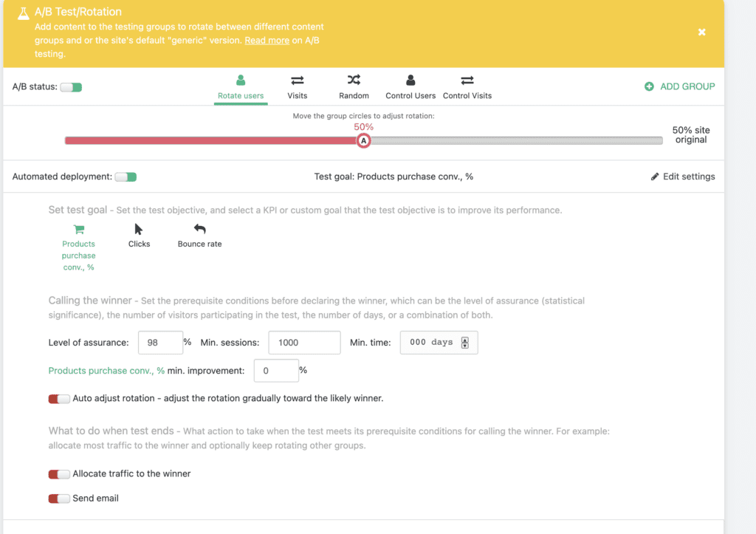Disable Auto adjust rotation
This screenshot has height=534, width=756.
pos(58,398)
